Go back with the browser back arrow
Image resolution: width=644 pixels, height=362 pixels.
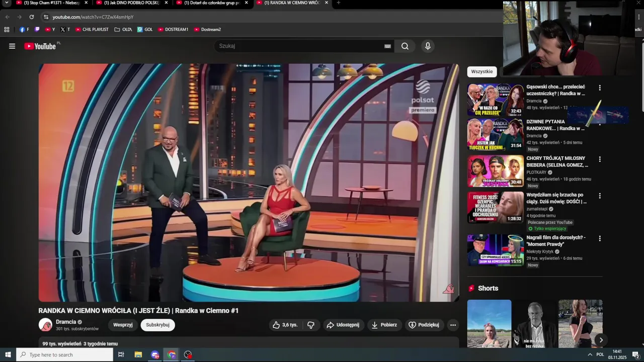(7, 17)
